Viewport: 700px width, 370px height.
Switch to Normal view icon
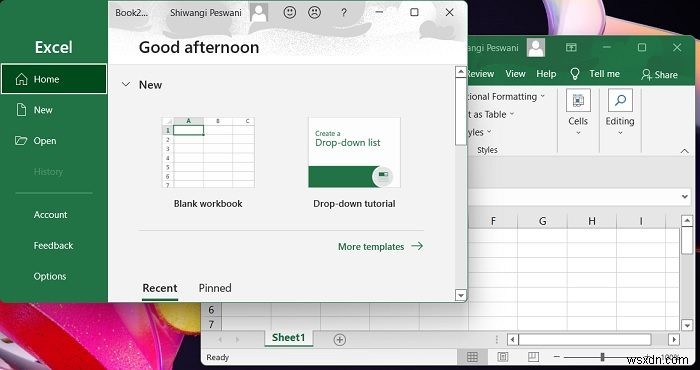(x=472, y=357)
